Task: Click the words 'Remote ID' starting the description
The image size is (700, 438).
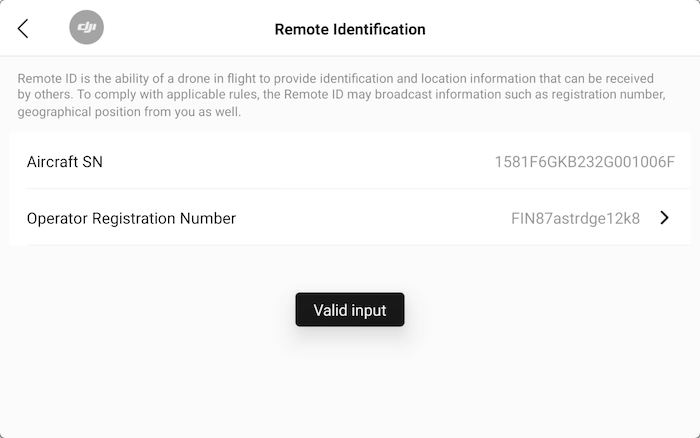Action: 47,79
